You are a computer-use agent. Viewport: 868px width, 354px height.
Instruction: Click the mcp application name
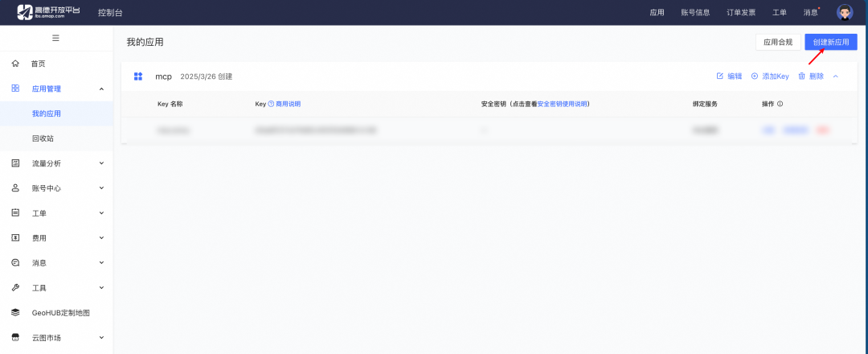[x=163, y=76]
